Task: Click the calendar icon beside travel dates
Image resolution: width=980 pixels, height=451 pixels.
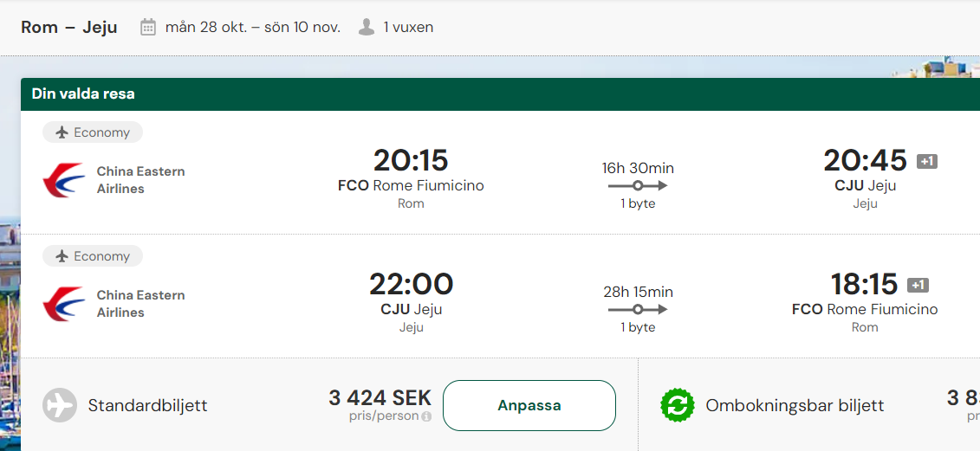Action: click(x=148, y=27)
